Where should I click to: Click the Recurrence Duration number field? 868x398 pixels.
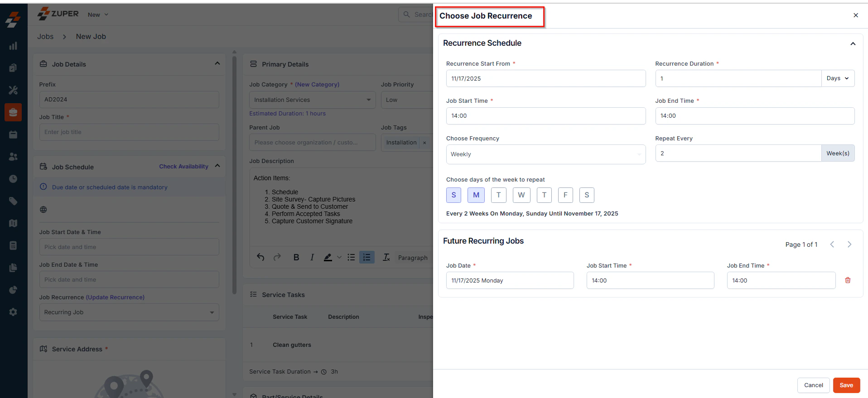[x=738, y=78]
